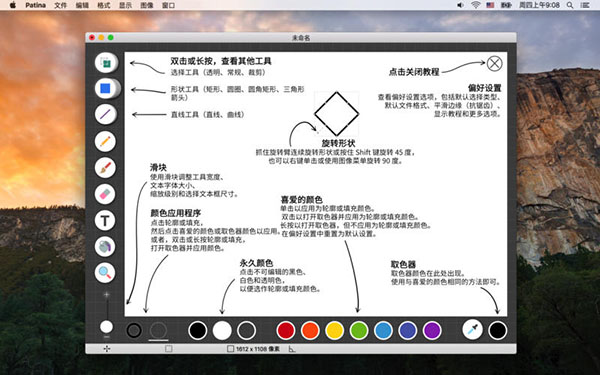
Task: Select the selection tool with green crop icon
Action: pos(105,62)
